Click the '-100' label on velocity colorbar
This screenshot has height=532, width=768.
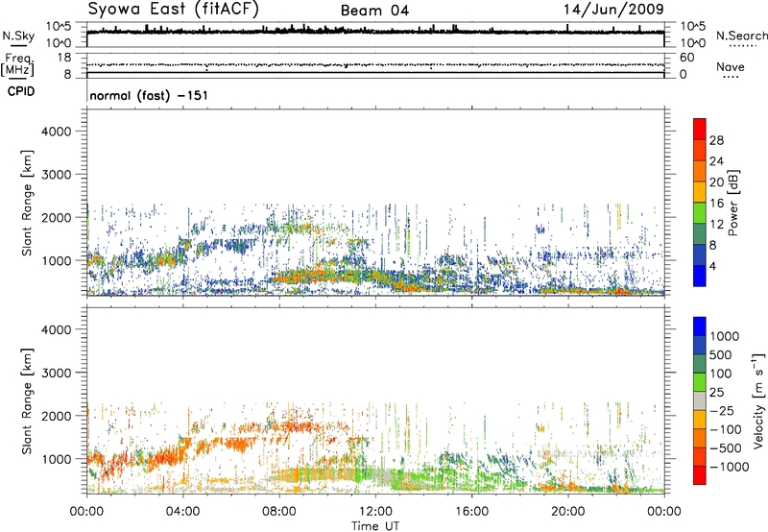[x=726, y=429]
